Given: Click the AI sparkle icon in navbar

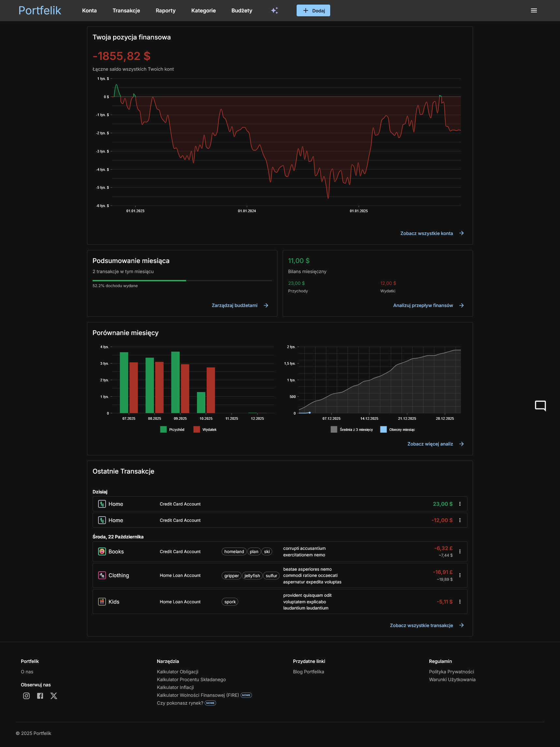Looking at the screenshot, I should coord(274,10).
